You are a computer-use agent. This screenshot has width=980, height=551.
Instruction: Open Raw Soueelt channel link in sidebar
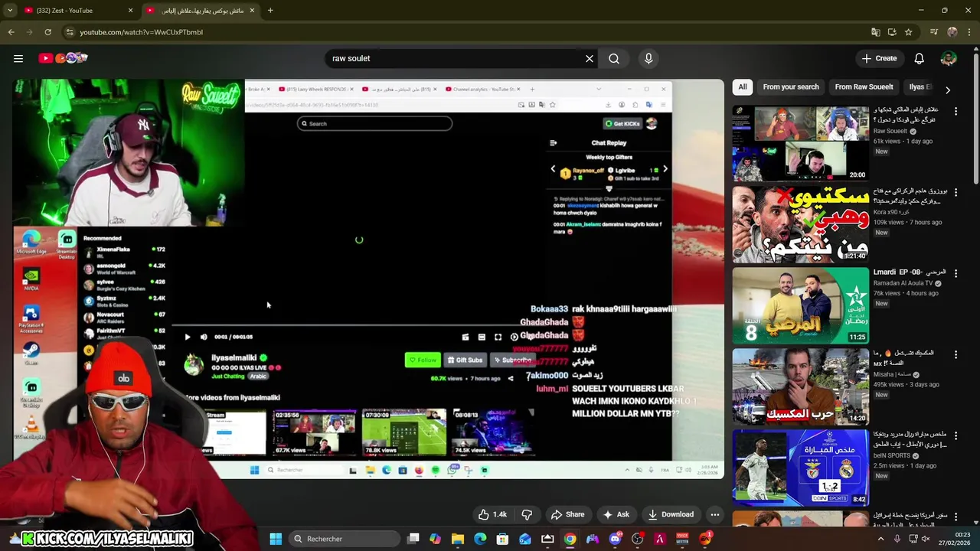click(890, 131)
